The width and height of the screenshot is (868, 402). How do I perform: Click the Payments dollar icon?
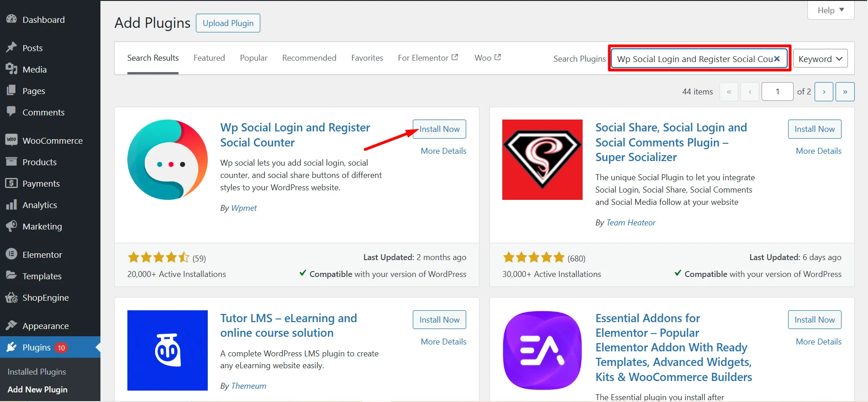(x=11, y=183)
